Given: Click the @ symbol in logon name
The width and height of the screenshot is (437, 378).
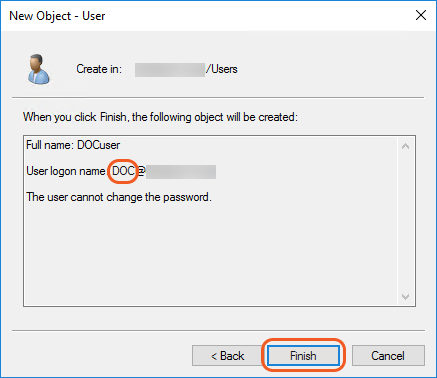Looking at the screenshot, I should tap(141, 171).
